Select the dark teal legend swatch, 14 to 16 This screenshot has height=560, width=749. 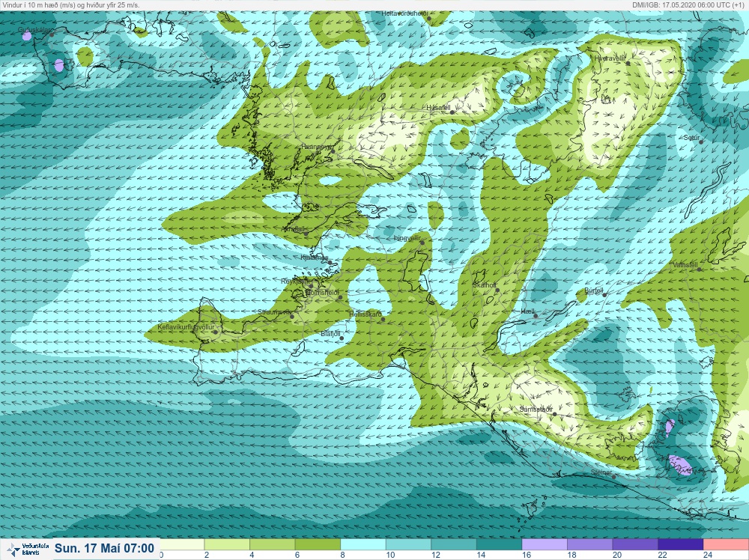(x=499, y=545)
